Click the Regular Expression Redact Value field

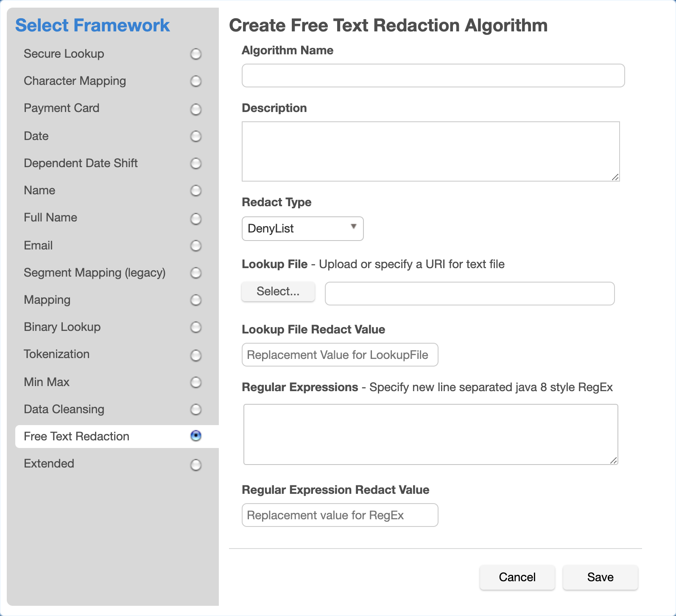340,515
